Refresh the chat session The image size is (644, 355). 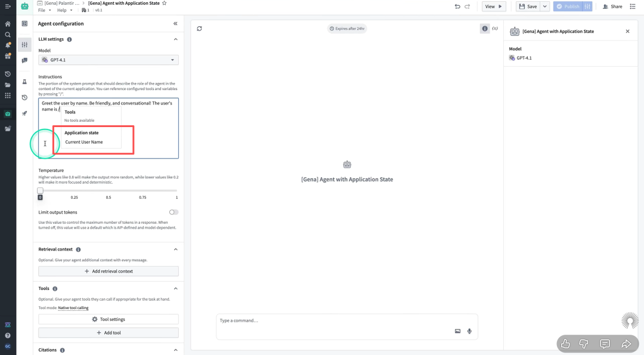[x=199, y=29]
